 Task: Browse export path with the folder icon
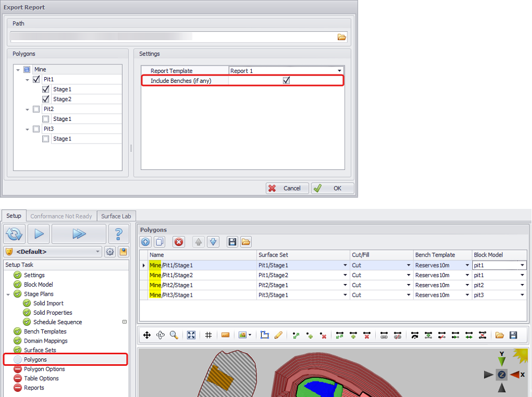tap(341, 37)
